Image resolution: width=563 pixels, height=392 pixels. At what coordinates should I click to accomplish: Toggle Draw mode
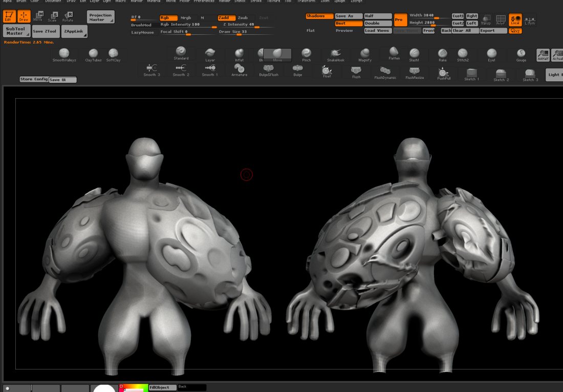(24, 16)
